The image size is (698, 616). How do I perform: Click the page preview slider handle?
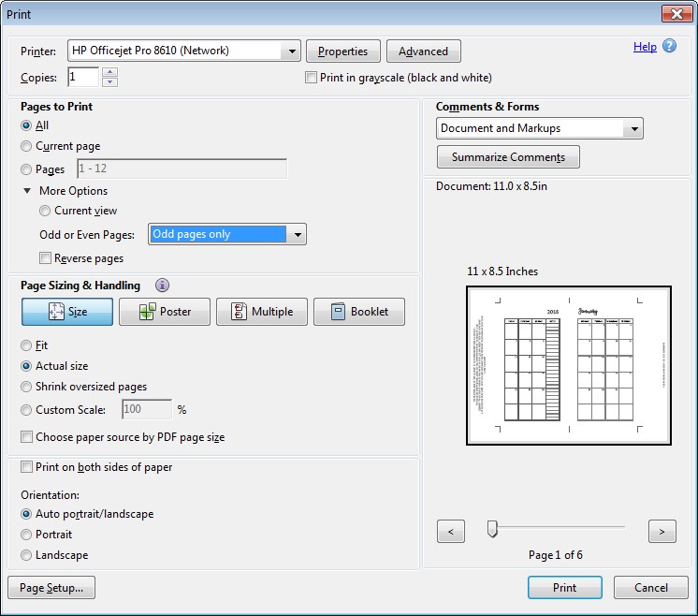492,530
